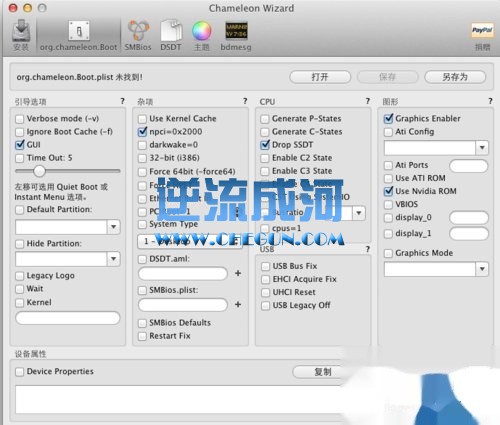The width and height of the screenshot is (500, 425).
Task: Click the CPU section help question mark
Action: tap(368, 101)
